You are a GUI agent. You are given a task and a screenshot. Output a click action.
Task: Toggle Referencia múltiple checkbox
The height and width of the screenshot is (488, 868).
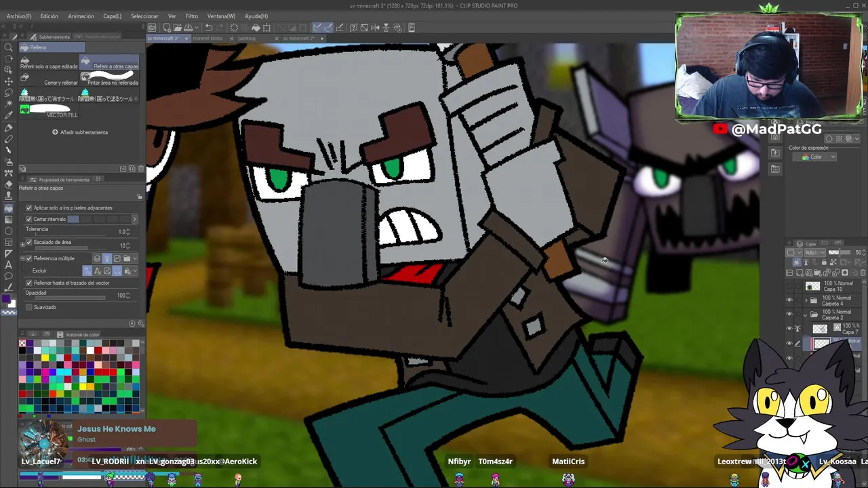[28, 258]
